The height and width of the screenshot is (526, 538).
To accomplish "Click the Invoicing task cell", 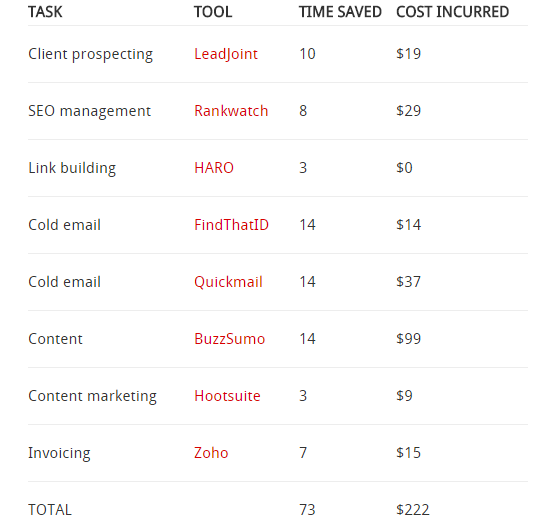I will click(x=59, y=453).
